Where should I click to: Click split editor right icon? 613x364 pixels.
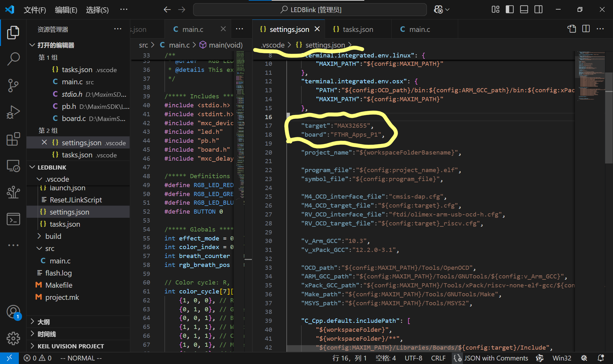(x=586, y=29)
